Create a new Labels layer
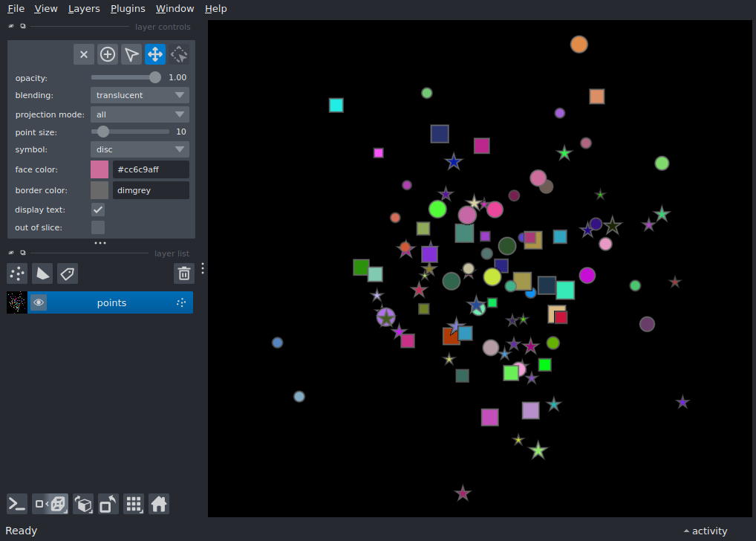 coord(67,273)
